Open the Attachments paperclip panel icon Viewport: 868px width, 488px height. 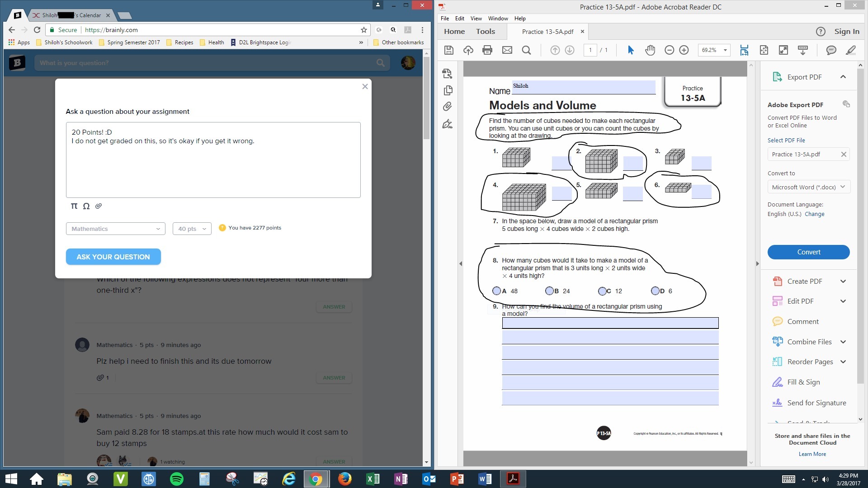pyautogui.click(x=447, y=107)
